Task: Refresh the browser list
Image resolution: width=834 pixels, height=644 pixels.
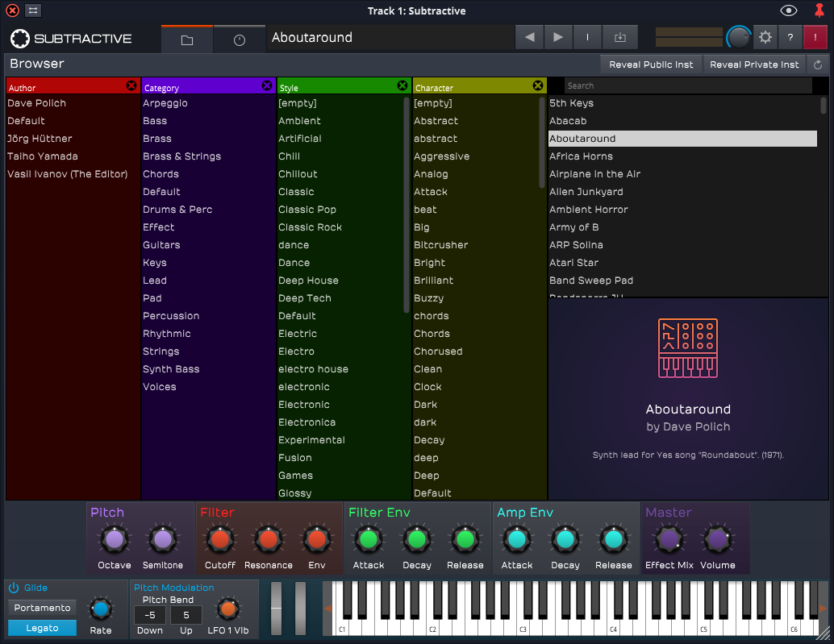Action: pos(818,64)
